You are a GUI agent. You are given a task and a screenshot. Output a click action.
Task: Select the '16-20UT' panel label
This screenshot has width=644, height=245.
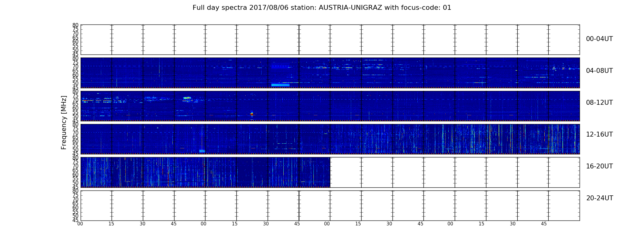pyautogui.click(x=599, y=166)
